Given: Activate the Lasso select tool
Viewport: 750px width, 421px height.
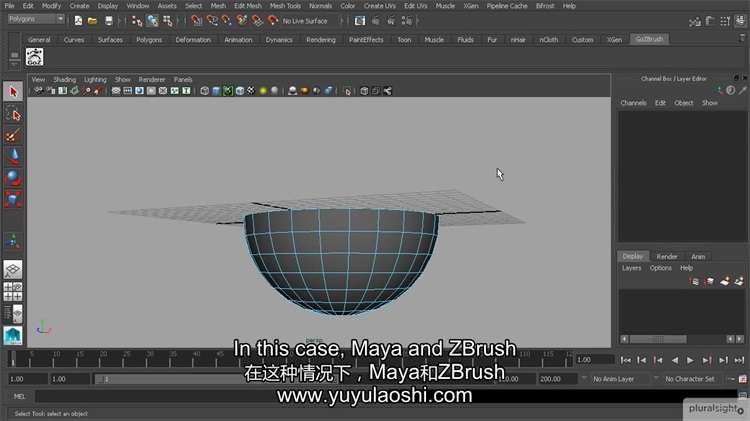Looking at the screenshot, I should coord(13,115).
